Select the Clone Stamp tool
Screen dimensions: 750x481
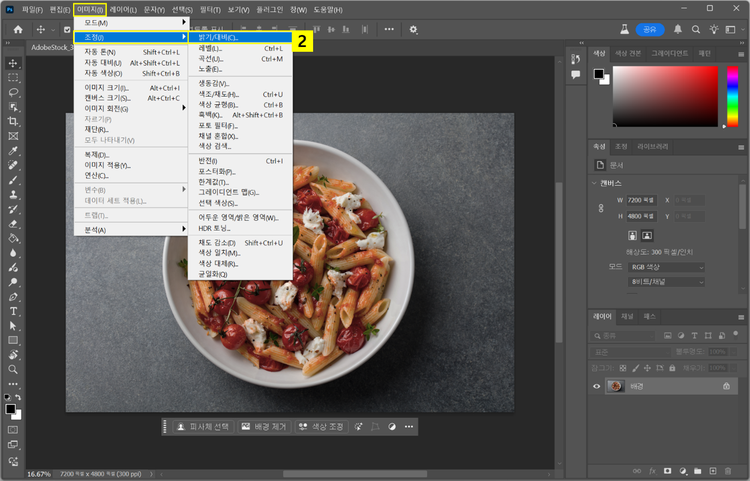pos(13,195)
